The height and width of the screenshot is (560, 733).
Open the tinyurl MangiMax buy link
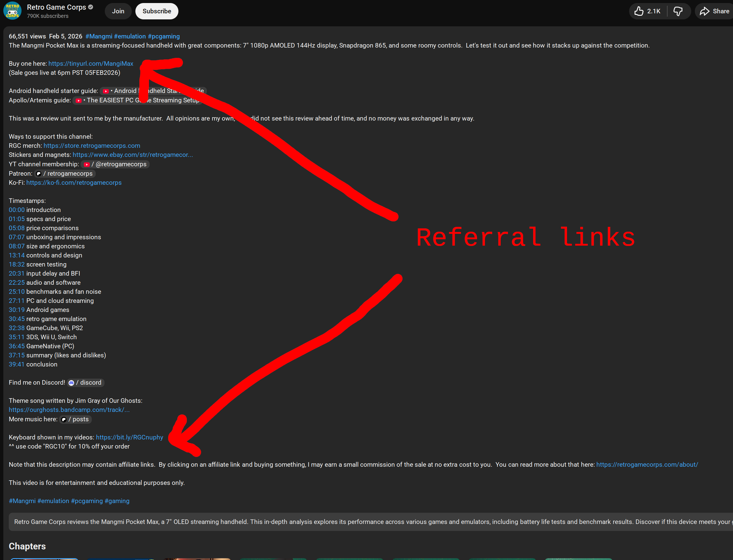91,64
